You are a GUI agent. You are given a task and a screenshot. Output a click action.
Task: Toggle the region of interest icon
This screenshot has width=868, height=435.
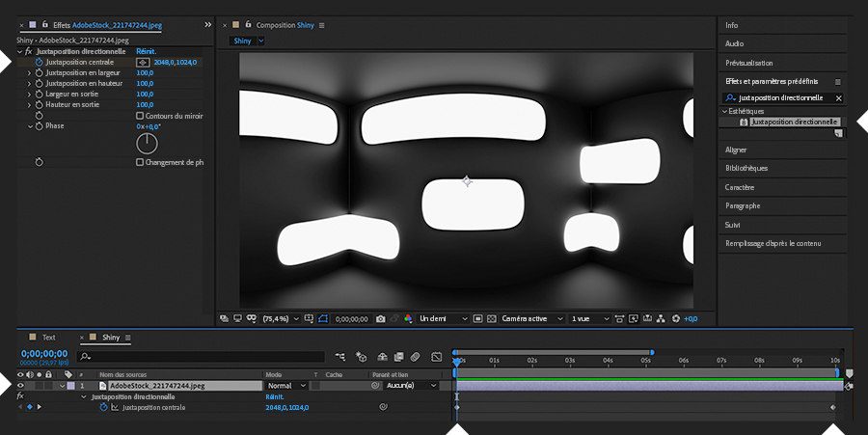click(324, 318)
